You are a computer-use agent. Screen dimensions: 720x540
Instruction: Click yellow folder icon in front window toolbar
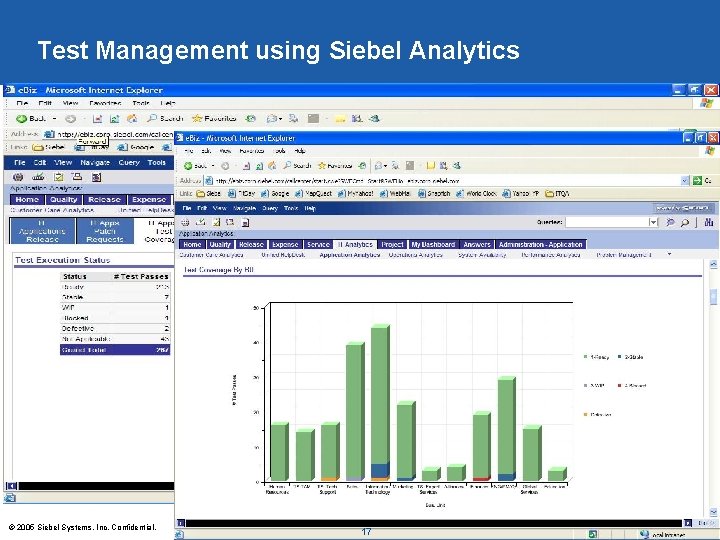430,165
